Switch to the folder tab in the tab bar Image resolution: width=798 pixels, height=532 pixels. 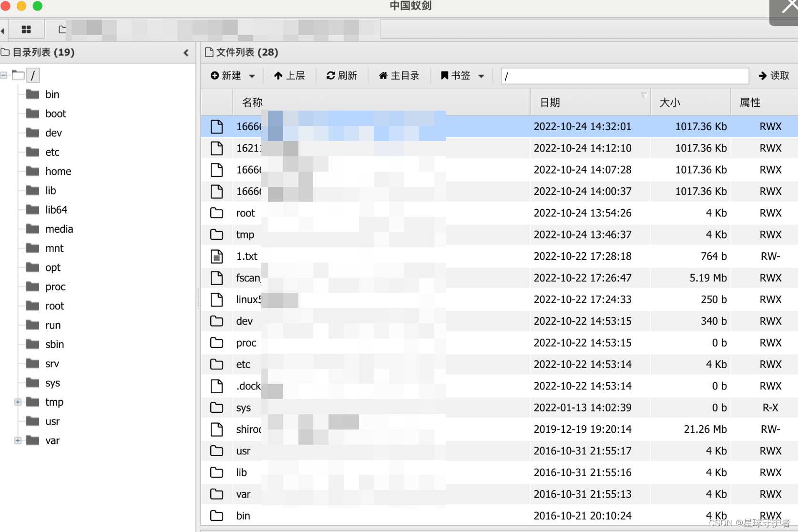[x=62, y=30]
